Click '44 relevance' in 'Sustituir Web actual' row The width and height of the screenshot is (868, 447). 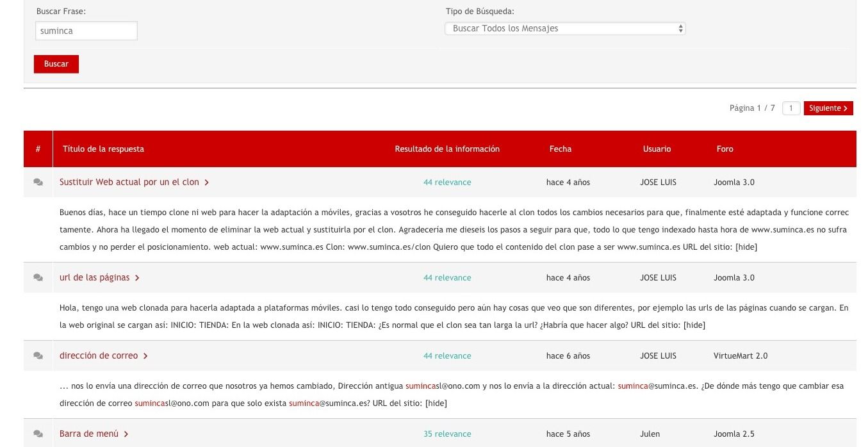click(x=447, y=183)
